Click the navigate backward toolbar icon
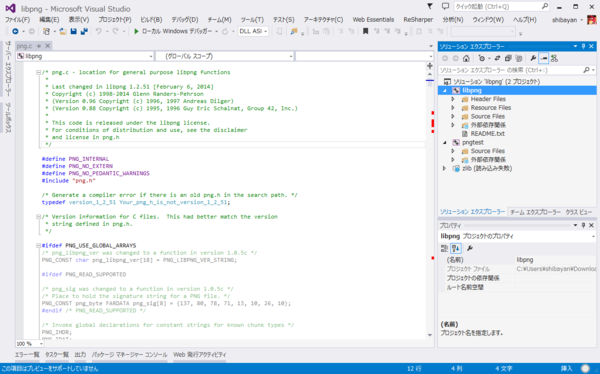 pyautogui.click(x=15, y=31)
